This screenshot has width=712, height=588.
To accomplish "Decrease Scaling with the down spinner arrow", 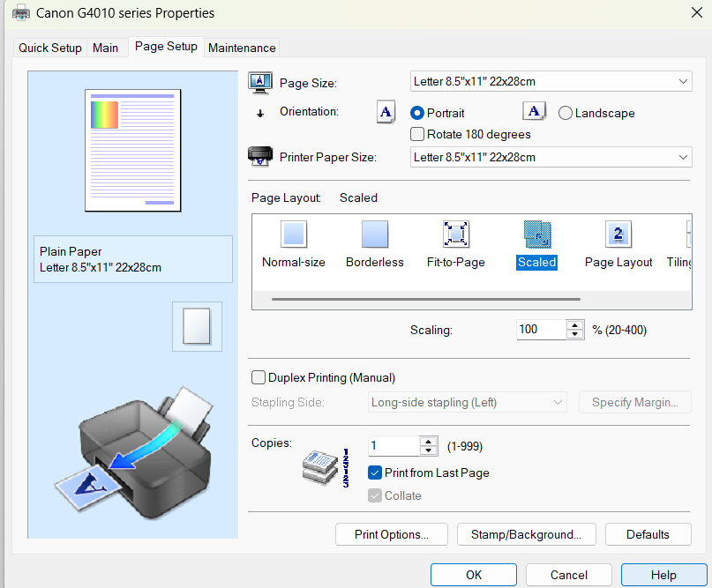I will [575, 334].
